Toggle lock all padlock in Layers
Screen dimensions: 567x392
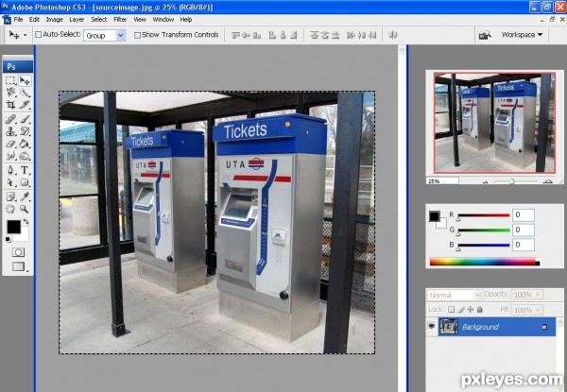tap(480, 309)
